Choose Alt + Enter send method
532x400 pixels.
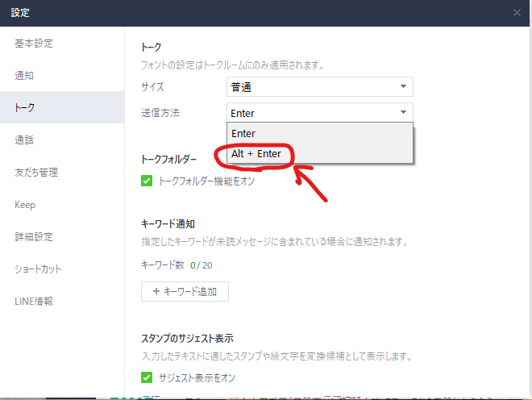tap(256, 153)
